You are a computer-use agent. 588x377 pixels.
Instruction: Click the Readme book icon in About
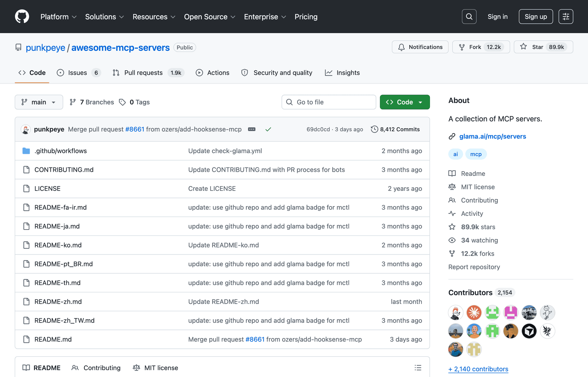452,174
